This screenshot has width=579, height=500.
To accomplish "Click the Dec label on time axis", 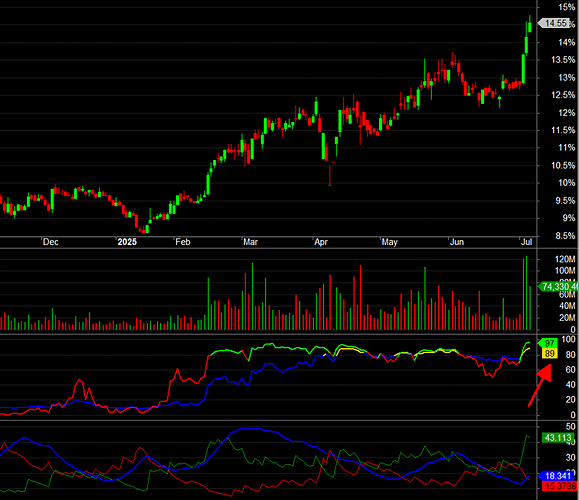I will coord(50,242).
